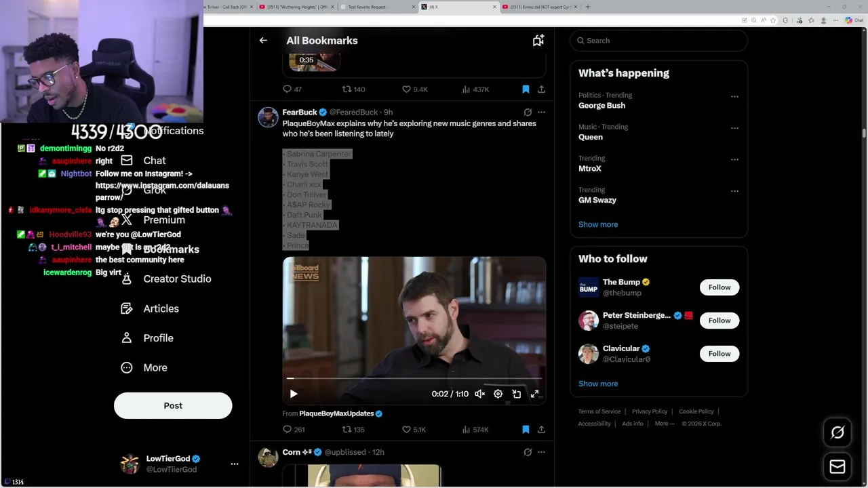The width and height of the screenshot is (868, 488).
Task: Open a new browser tab
Action: coord(588,7)
